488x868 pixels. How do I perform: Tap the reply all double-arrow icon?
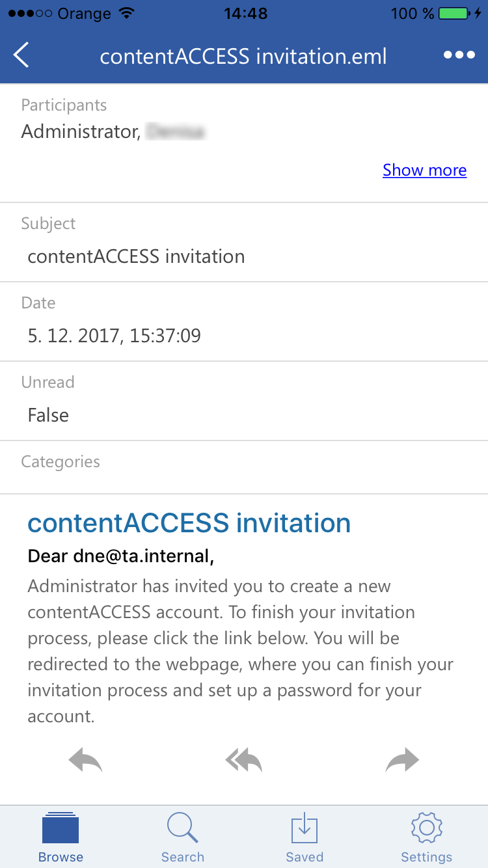(x=243, y=760)
